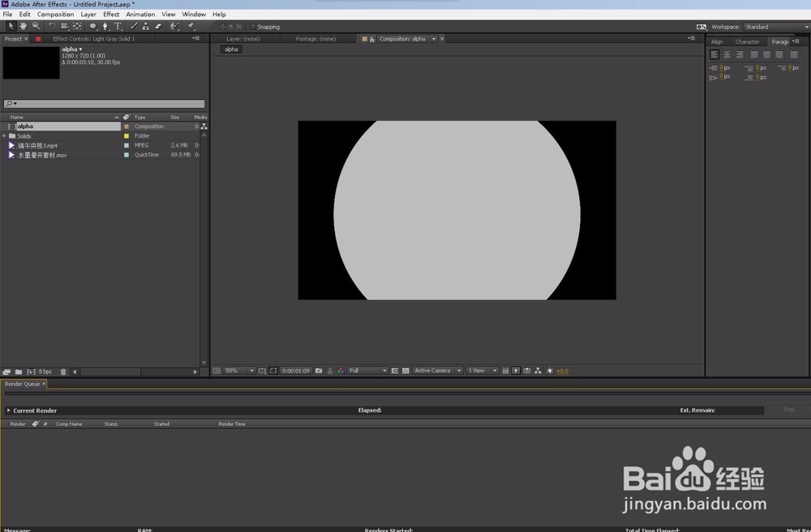Open project flowchart icon above scrollbar
This screenshot has height=532, width=811.
[204, 127]
